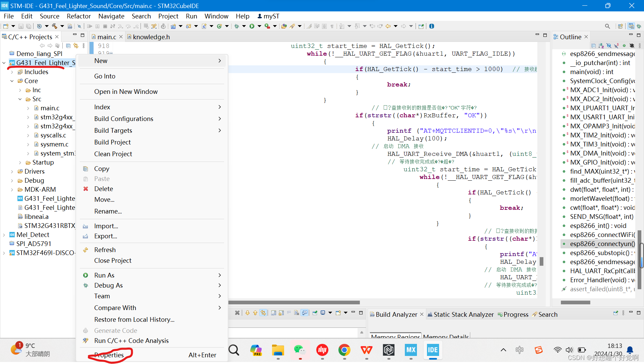Open the Run toolbar dropdown arrow
Screen dimensions: 644x364
[x=259, y=26]
